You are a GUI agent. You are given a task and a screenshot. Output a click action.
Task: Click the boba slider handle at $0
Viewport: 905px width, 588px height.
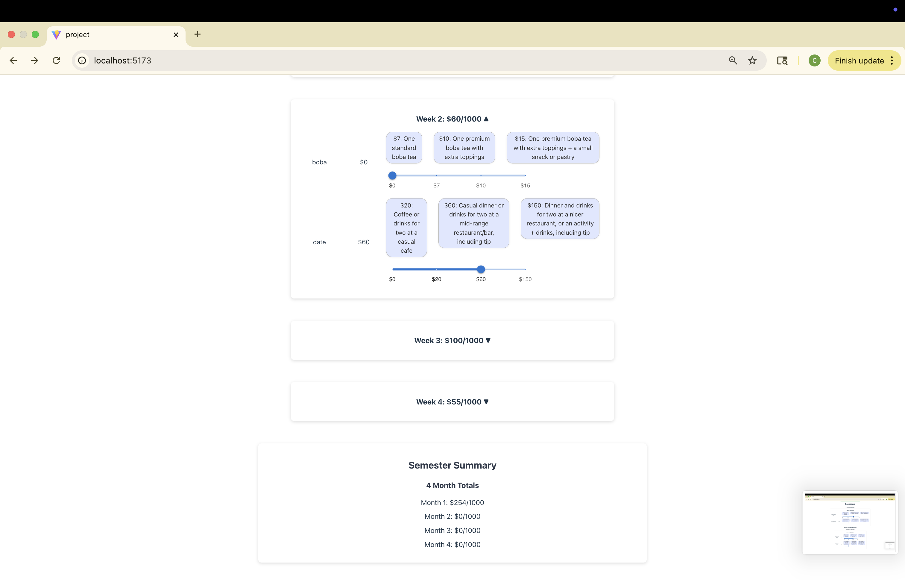click(x=392, y=175)
